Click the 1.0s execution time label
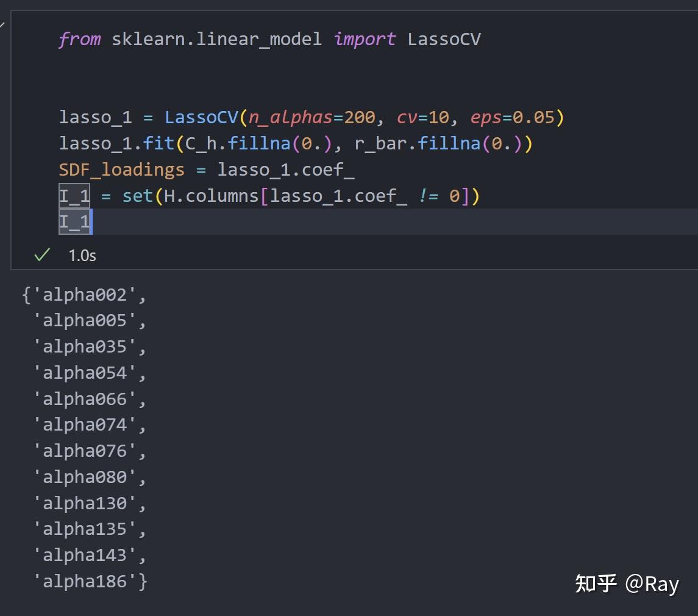698x616 pixels. tap(82, 256)
